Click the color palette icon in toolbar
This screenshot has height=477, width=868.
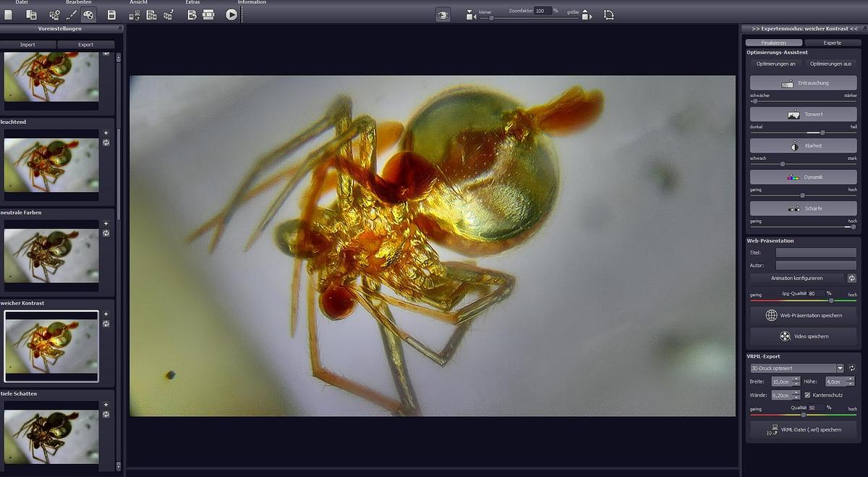click(x=88, y=14)
